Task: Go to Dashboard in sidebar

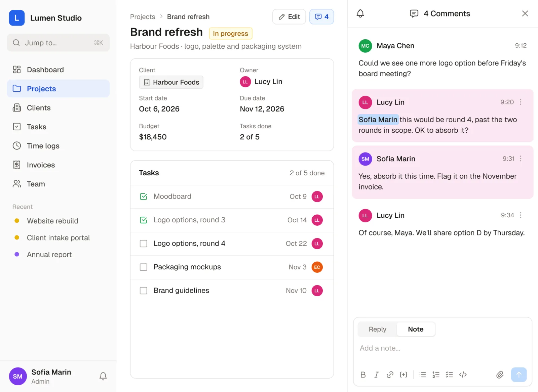Action: 58,70
